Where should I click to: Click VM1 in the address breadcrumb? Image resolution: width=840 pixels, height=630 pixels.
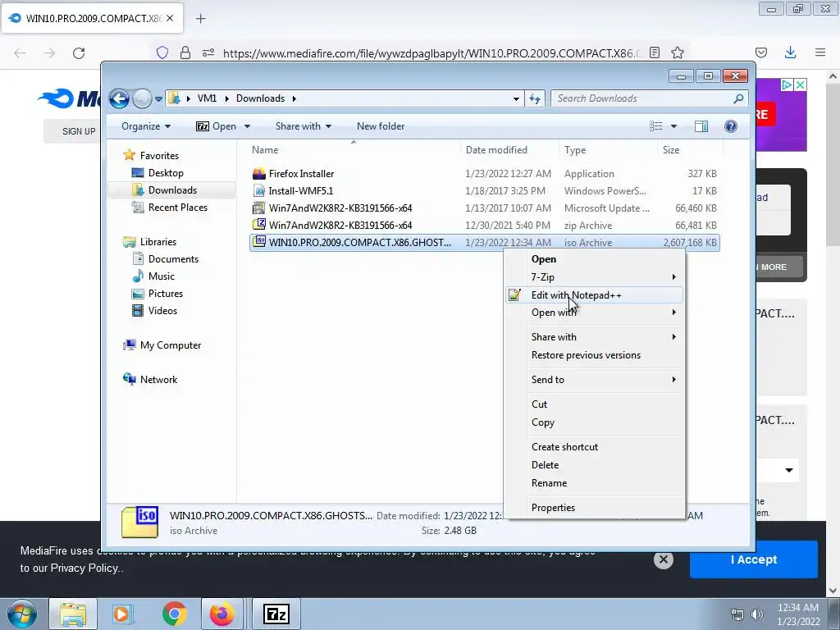(207, 98)
